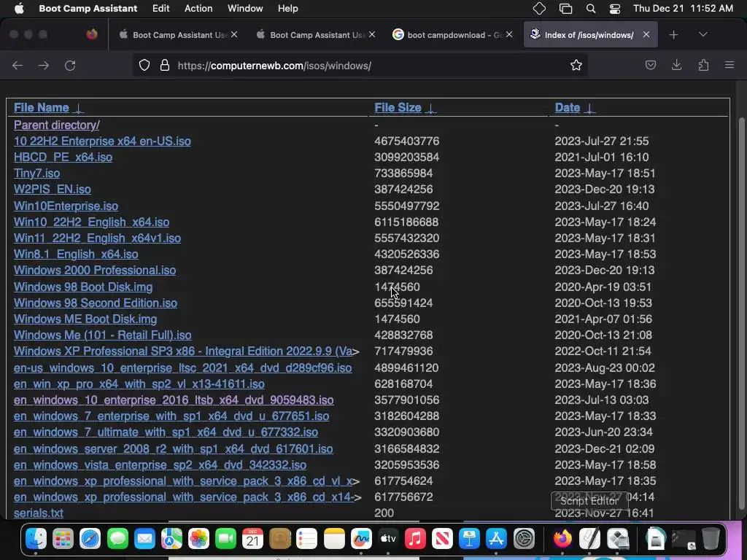
Task: Open the tracking protection shield icon
Action: tap(144, 65)
